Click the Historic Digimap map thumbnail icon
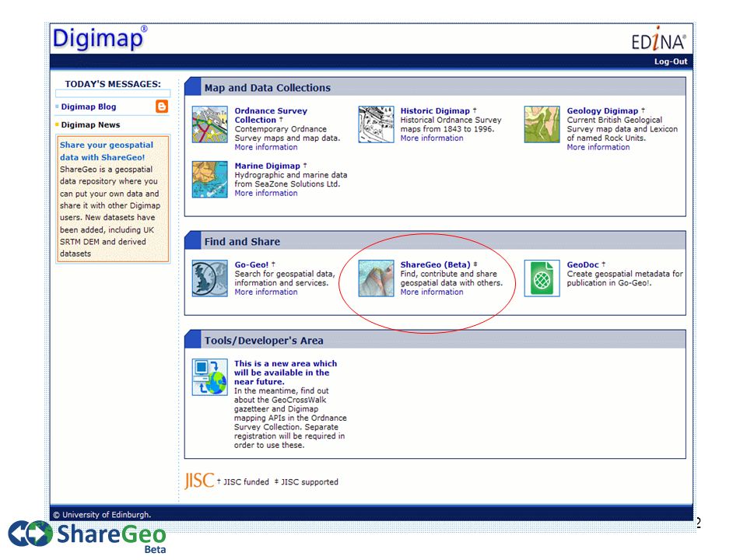Screen dimensions: 747x560 [376, 124]
